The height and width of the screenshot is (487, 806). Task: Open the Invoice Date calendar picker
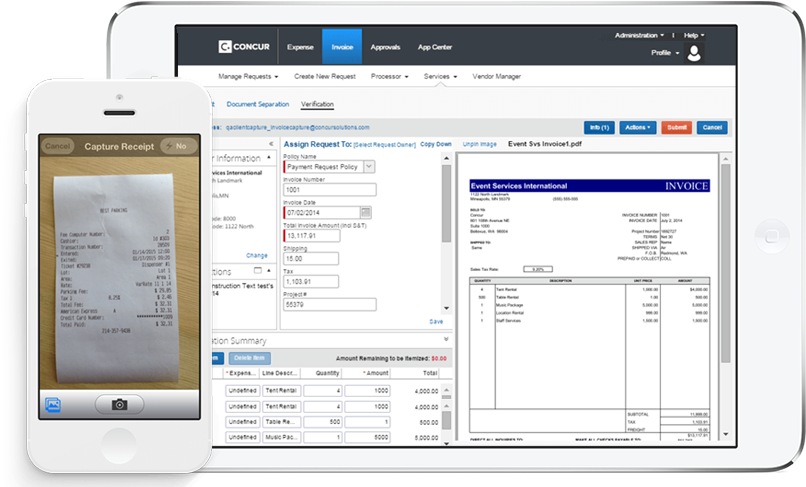365,212
